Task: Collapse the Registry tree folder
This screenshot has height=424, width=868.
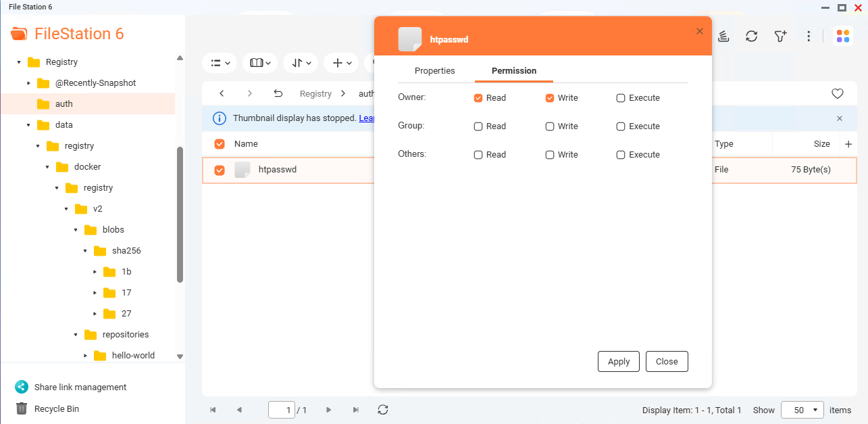Action: coord(19,62)
